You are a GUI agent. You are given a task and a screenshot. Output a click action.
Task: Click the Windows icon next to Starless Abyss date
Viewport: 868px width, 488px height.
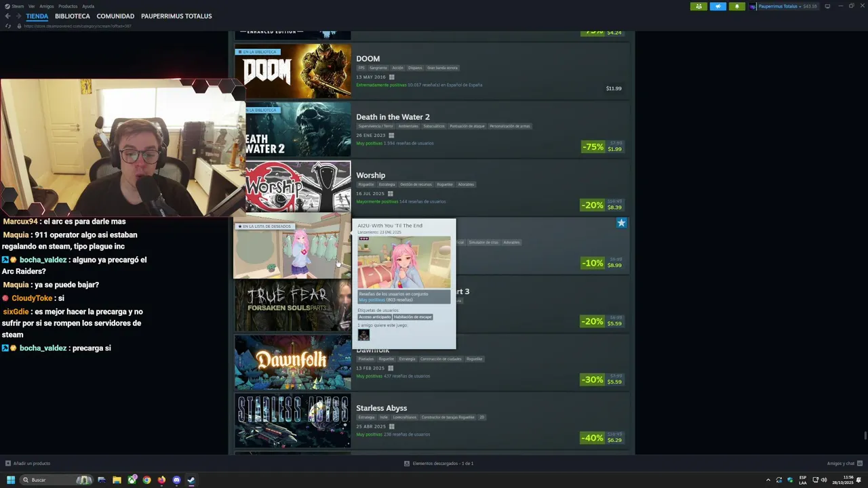(x=392, y=426)
